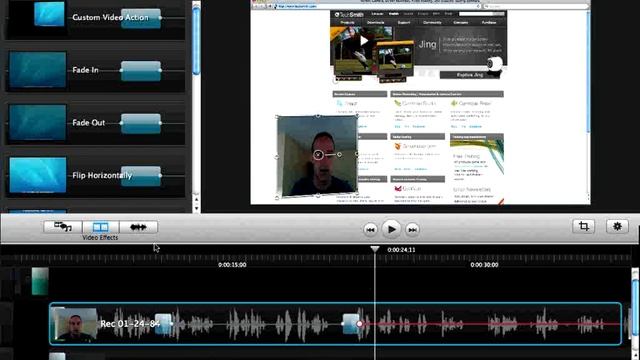This screenshot has width=640, height=360.
Task: Click the Play button
Action: [x=391, y=229]
